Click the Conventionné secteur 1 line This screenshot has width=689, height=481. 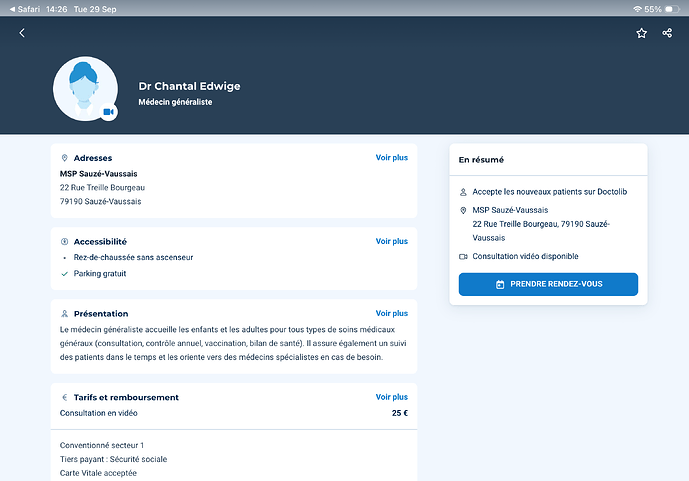pyautogui.click(x=102, y=445)
